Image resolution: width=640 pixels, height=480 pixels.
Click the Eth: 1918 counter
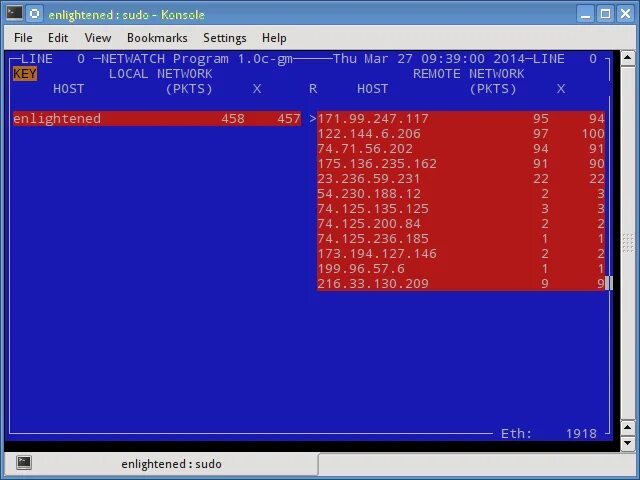click(x=549, y=433)
